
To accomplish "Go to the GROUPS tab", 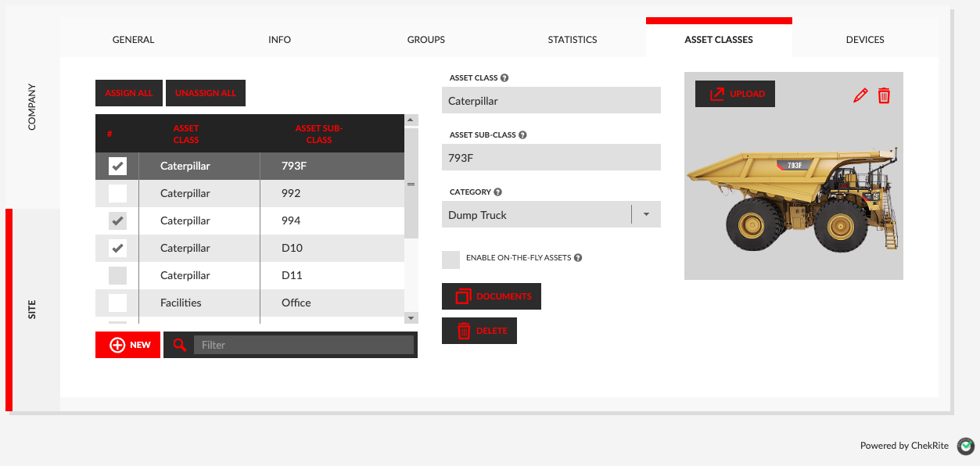I will [x=426, y=39].
